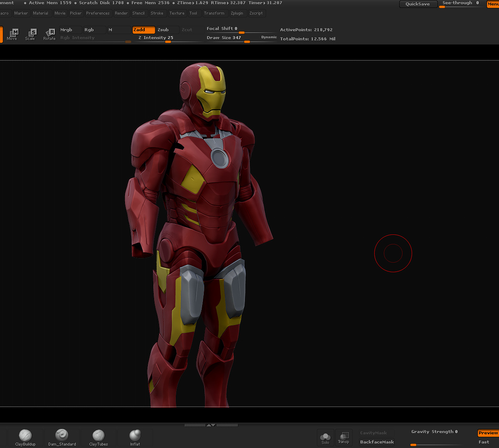
Task: Click the Zcut mode button
Action: (x=192, y=30)
